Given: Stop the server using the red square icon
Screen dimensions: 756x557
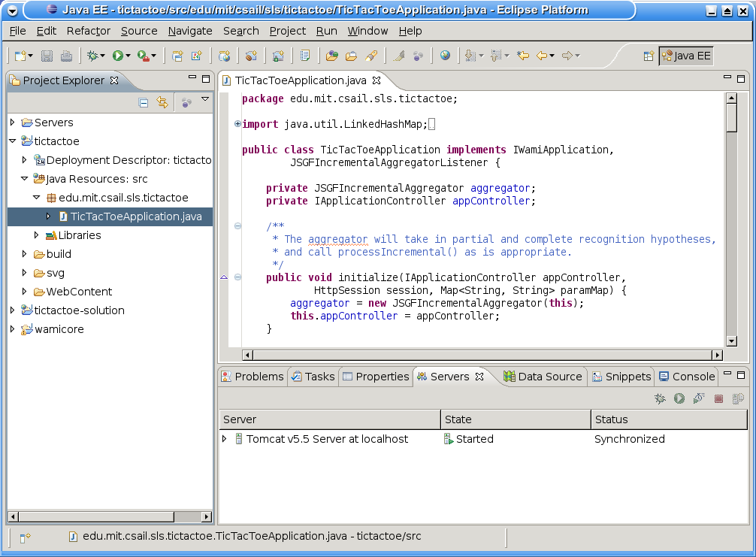Looking at the screenshot, I should tap(718, 399).
